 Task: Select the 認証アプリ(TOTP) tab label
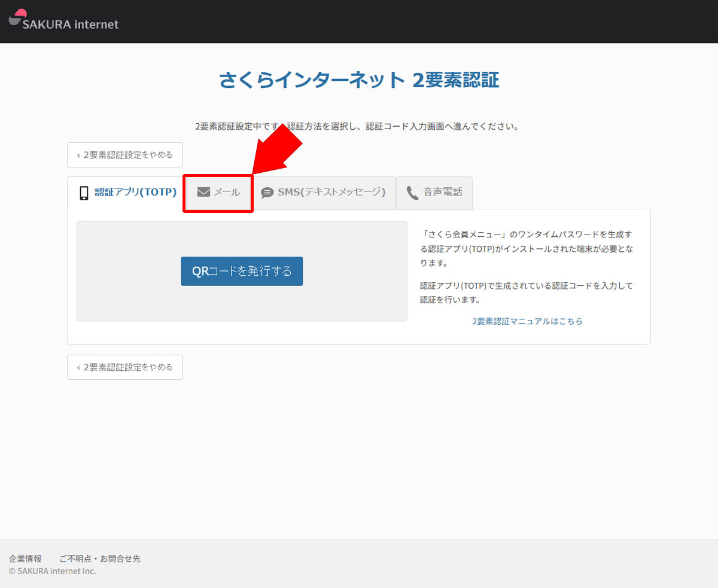pos(135,192)
